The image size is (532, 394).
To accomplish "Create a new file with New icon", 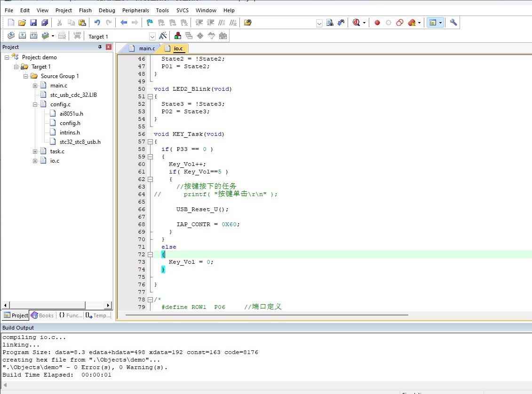I will pyautogui.click(x=11, y=23).
